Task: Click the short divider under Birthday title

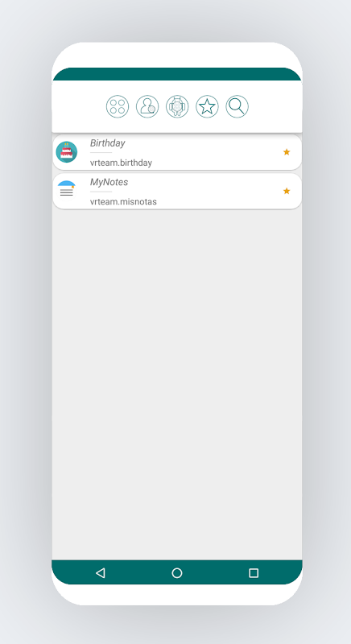Action: 101,152
